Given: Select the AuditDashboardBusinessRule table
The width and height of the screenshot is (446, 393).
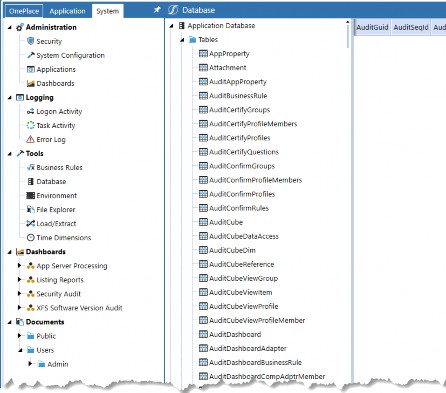Looking at the screenshot, I should [x=255, y=362].
